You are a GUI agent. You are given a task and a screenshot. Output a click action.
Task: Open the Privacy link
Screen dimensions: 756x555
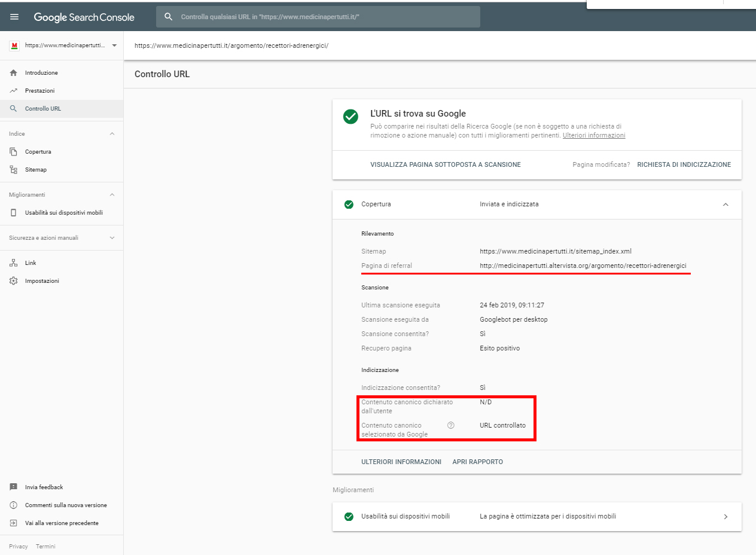click(19, 547)
